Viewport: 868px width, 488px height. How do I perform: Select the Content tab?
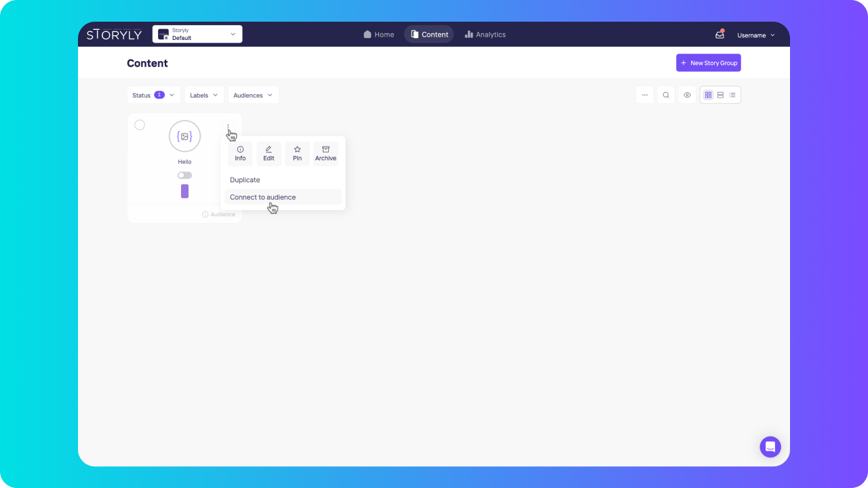point(429,35)
